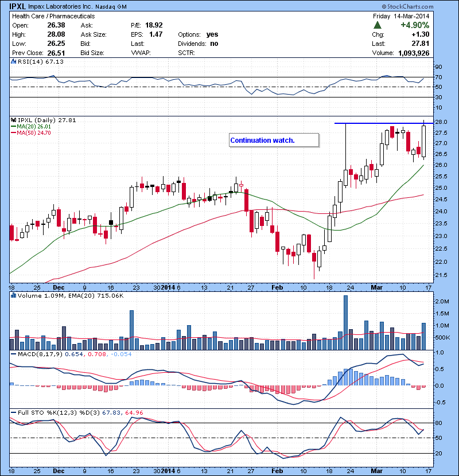The height and width of the screenshot is (476, 459).
Task: Select the Volume panel legend icon
Action: click(14, 296)
